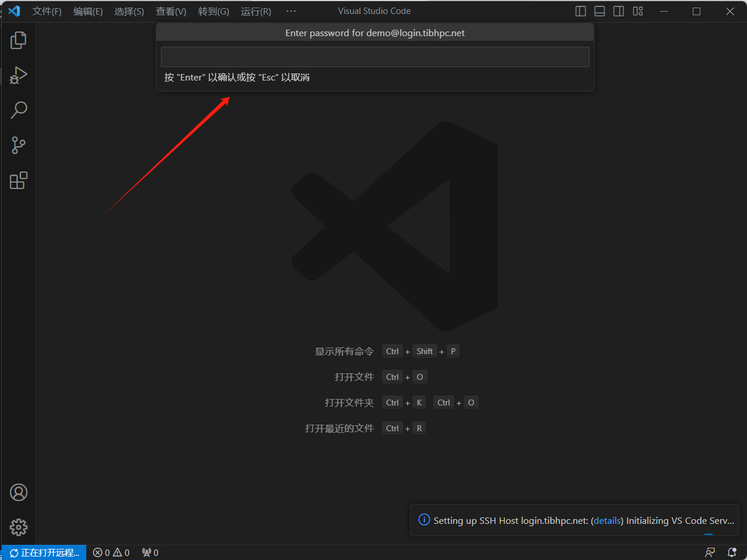This screenshot has width=747, height=560.
Task: Open the Extensions view
Action: pos(18,180)
